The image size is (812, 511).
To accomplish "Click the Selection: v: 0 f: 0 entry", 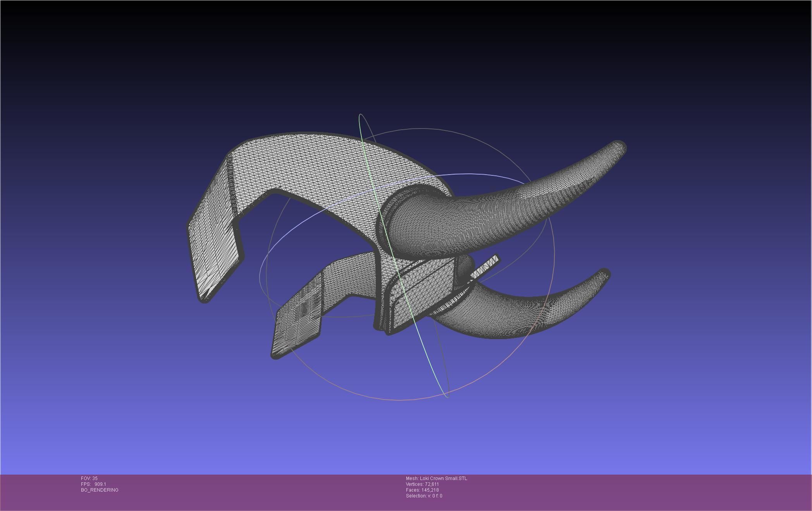I will point(424,496).
